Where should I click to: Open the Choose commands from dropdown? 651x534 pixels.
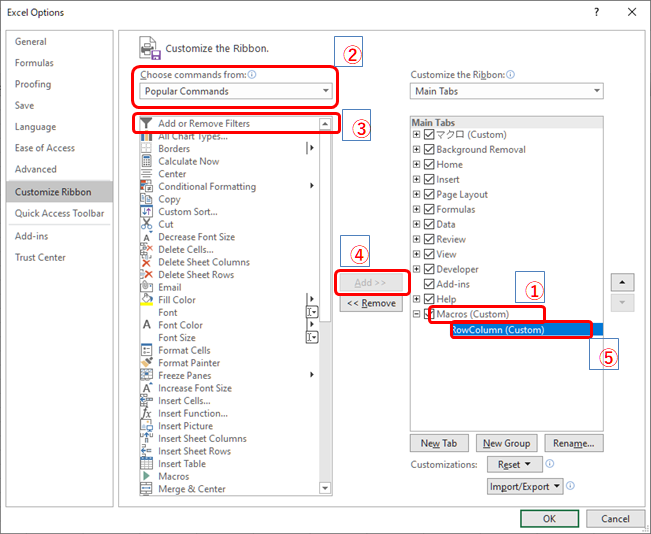tap(236, 91)
